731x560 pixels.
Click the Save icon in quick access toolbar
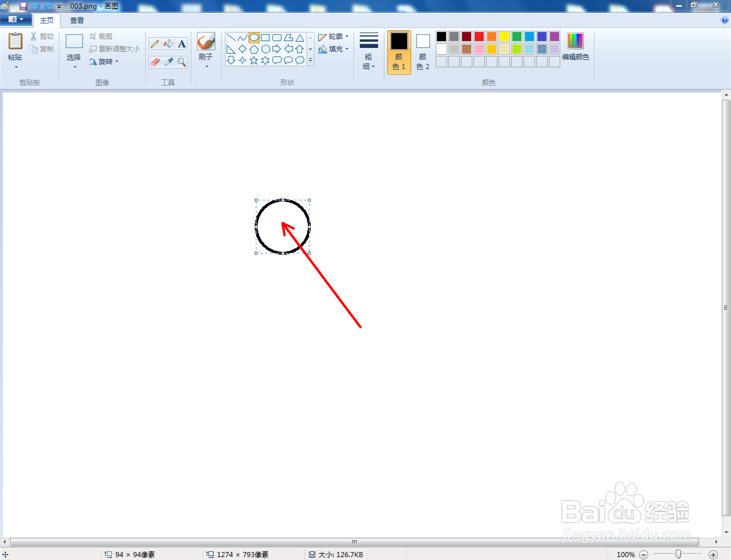(x=23, y=6)
